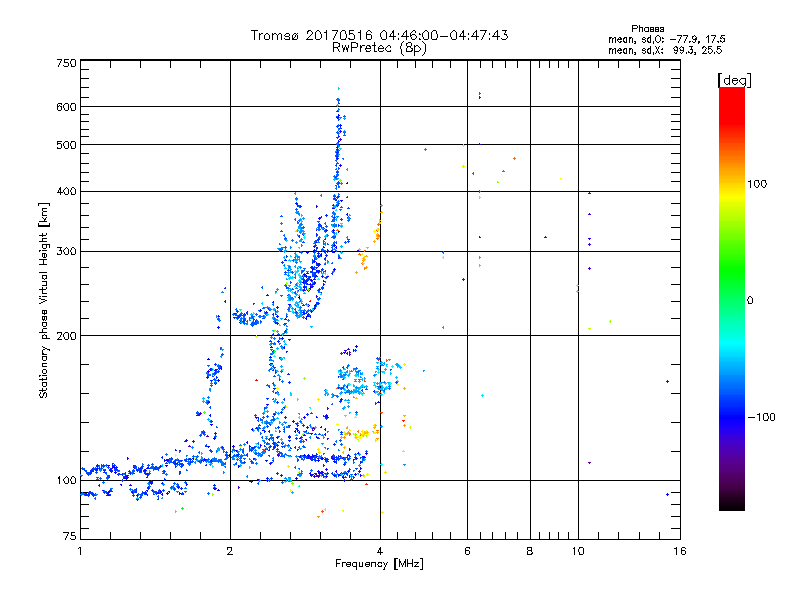Click the y-axis '75' tick label
This screenshot has width=800, height=600.
point(70,536)
